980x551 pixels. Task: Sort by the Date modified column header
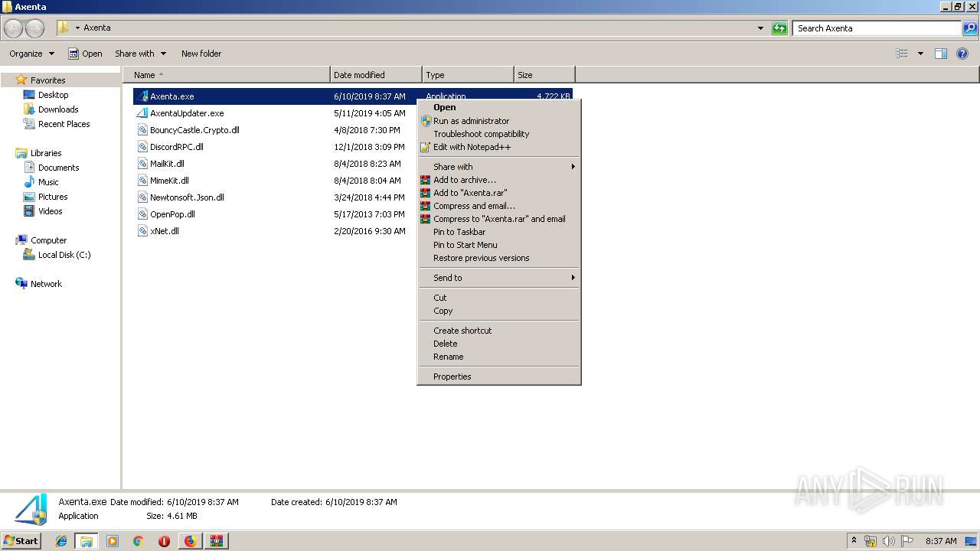tap(376, 75)
